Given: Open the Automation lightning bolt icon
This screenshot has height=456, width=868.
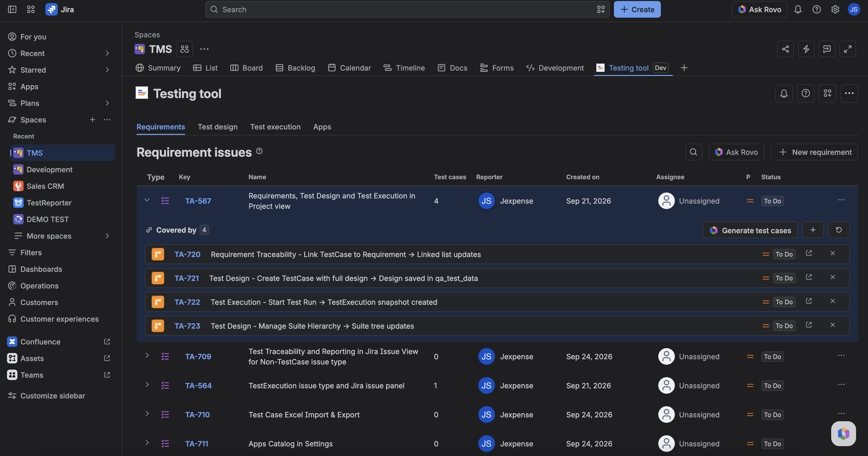Looking at the screenshot, I should click(x=806, y=49).
